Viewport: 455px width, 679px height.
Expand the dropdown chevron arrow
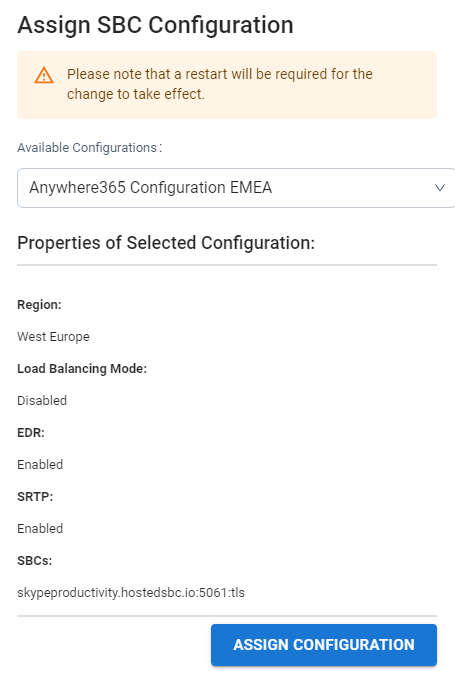click(440, 188)
